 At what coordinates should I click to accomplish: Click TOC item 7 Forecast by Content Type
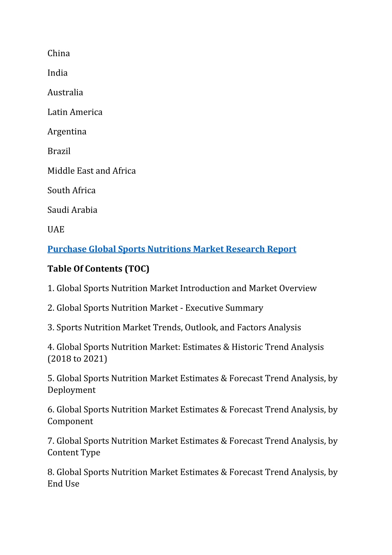[x=192, y=447]
